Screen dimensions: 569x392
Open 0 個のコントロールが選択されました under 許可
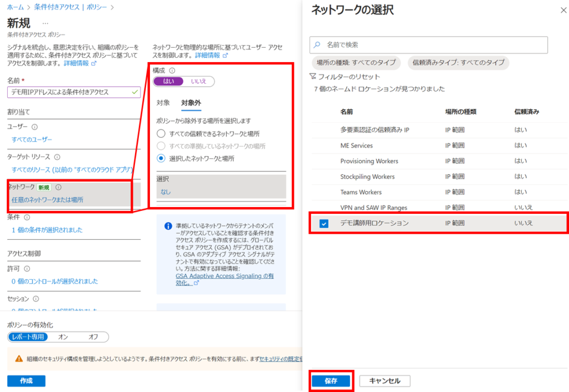[54, 282]
